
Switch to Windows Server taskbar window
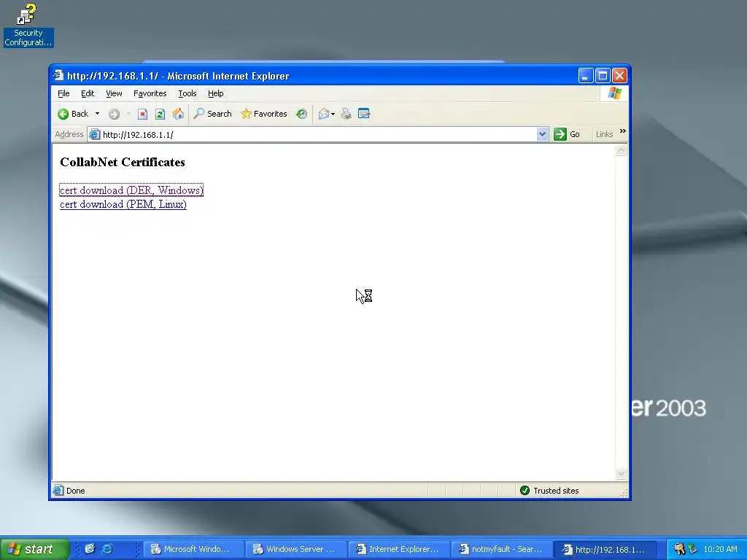(x=296, y=549)
